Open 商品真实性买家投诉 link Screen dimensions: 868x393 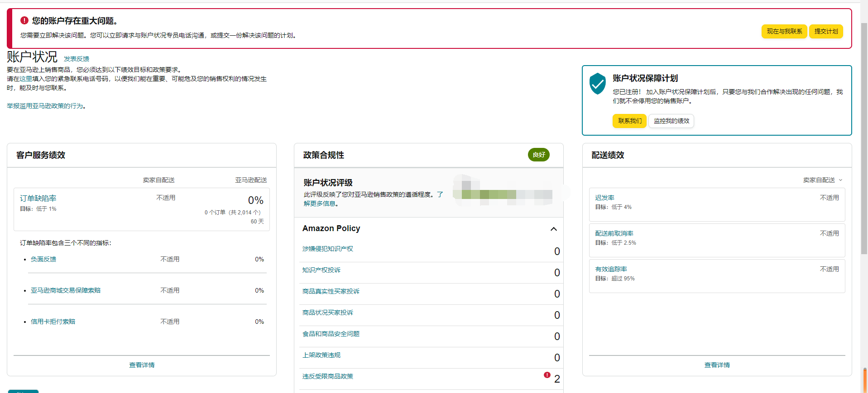click(x=331, y=291)
